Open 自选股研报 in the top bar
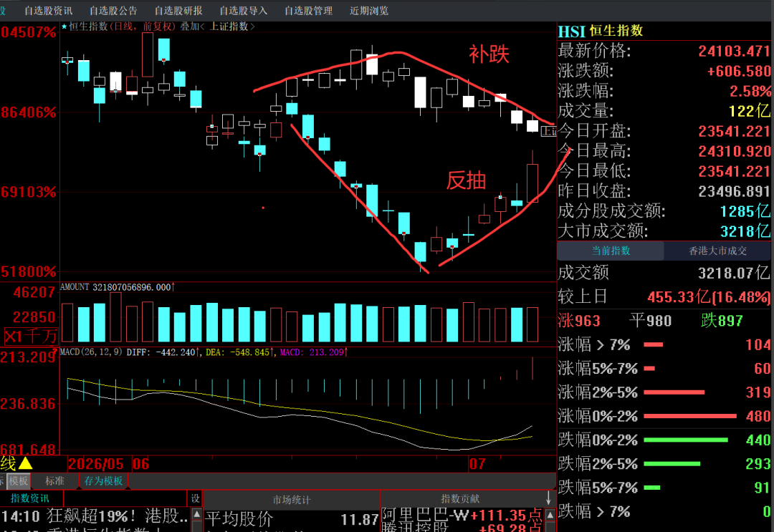This screenshot has width=774, height=532. [x=178, y=10]
